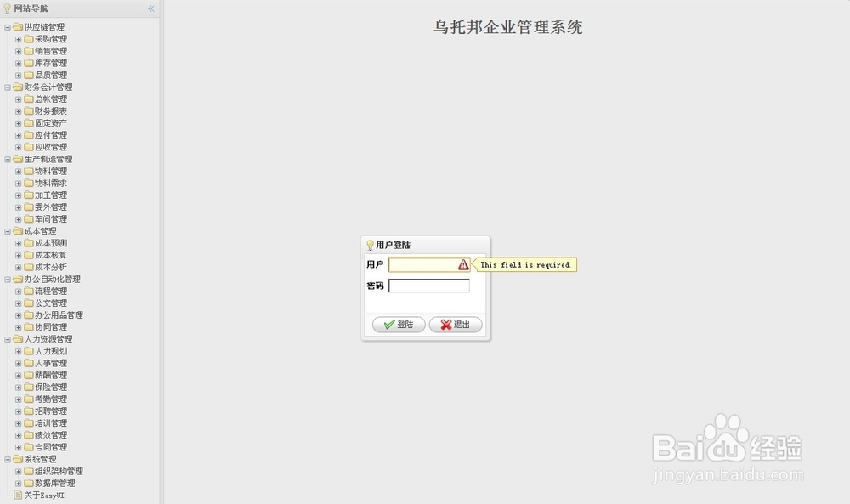Click the 固定资产 folder icon
850x504 pixels.
click(x=30, y=122)
